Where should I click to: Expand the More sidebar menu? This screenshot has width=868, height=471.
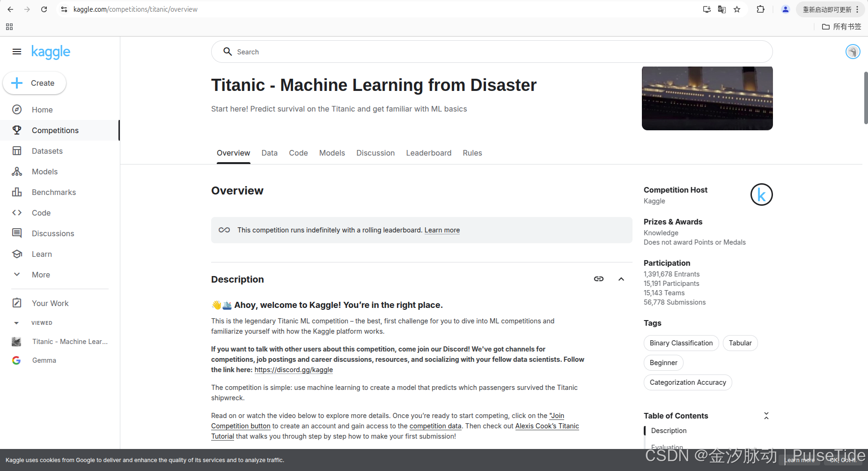(60, 275)
